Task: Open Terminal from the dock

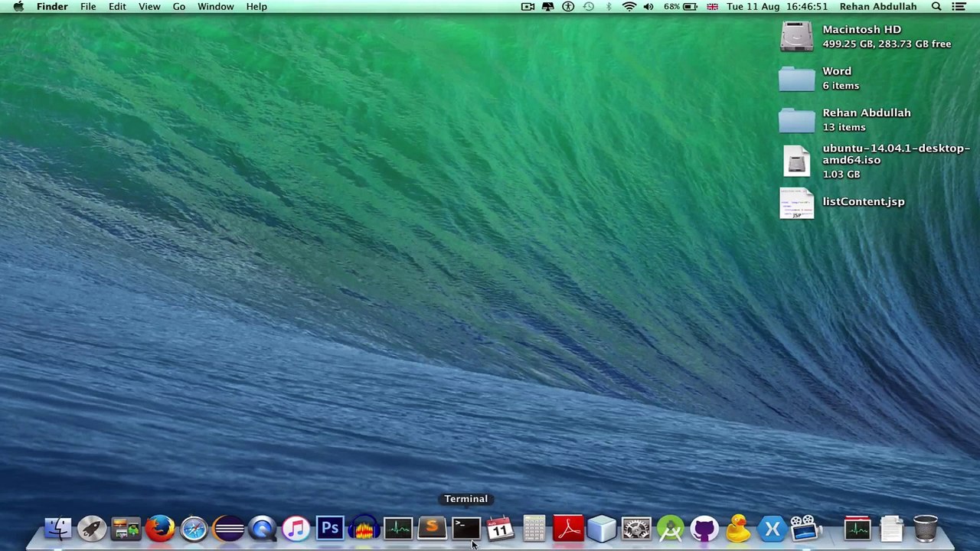Action: coord(465,528)
